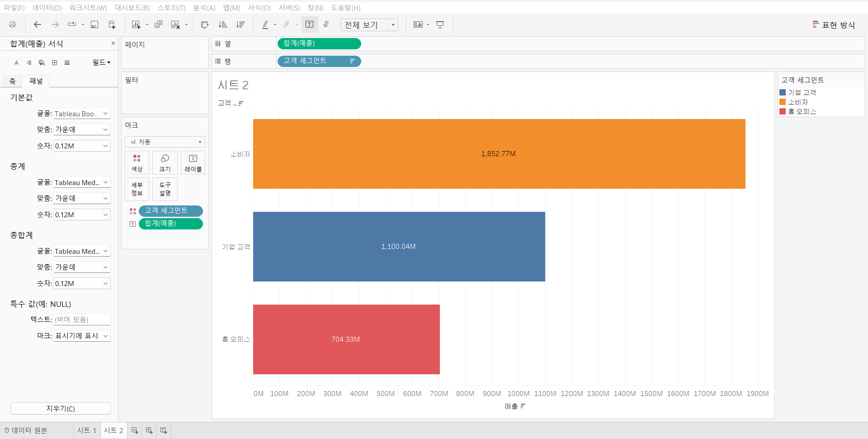
Task: Switch to the 시트 1 tab
Action: (87, 430)
